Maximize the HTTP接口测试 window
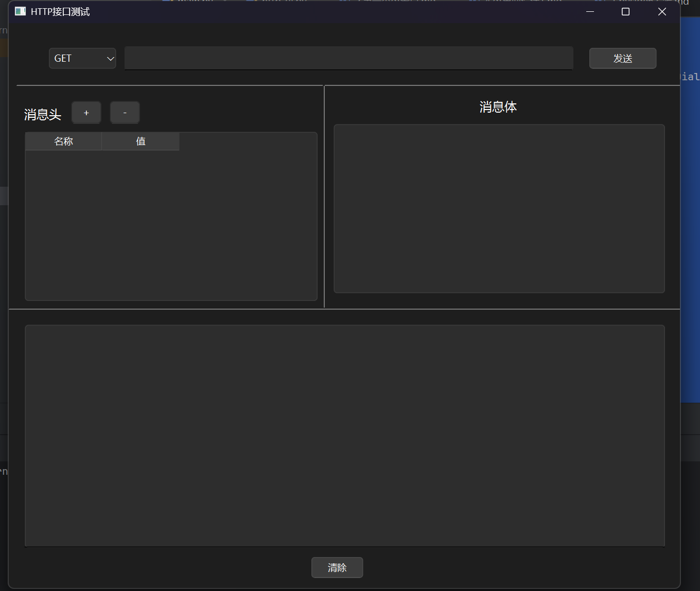This screenshot has width=700, height=591. 626,11
